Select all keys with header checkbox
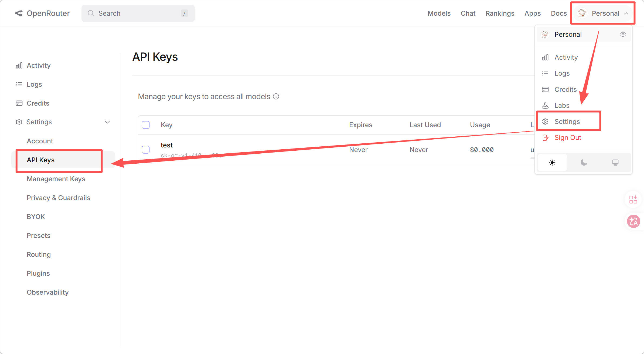 pos(146,125)
